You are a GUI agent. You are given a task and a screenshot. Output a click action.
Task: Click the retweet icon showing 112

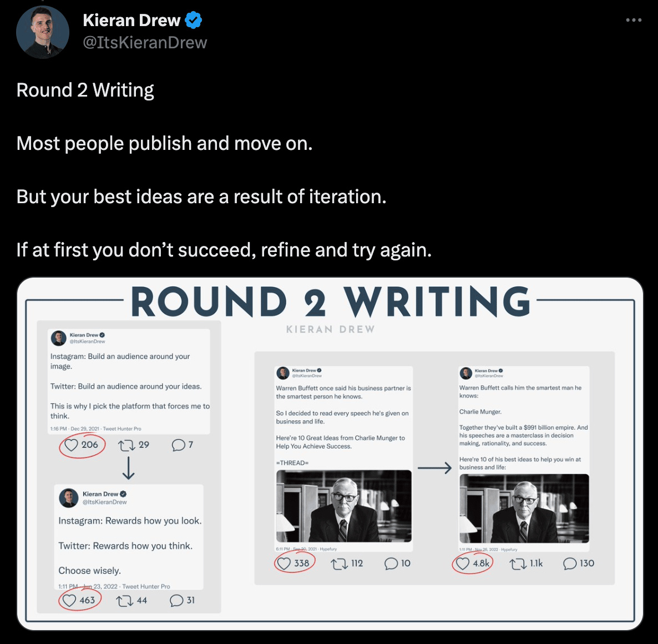click(340, 564)
